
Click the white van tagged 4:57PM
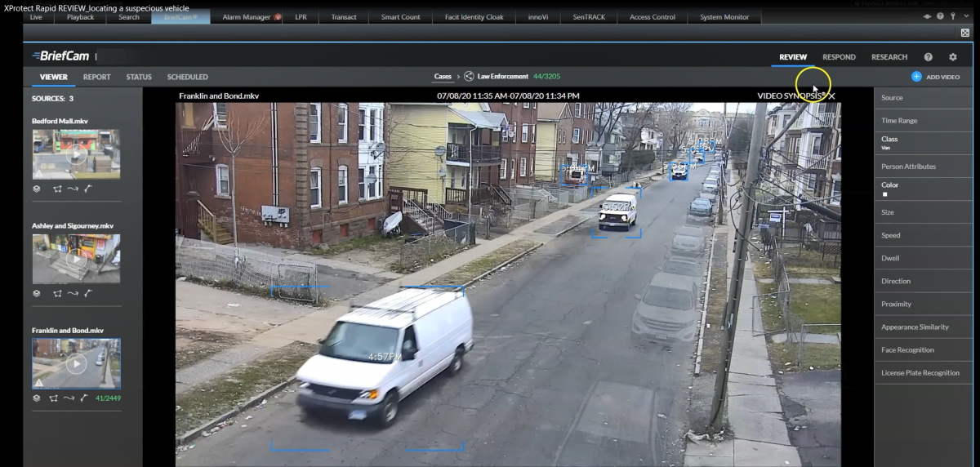pyautogui.click(x=384, y=355)
